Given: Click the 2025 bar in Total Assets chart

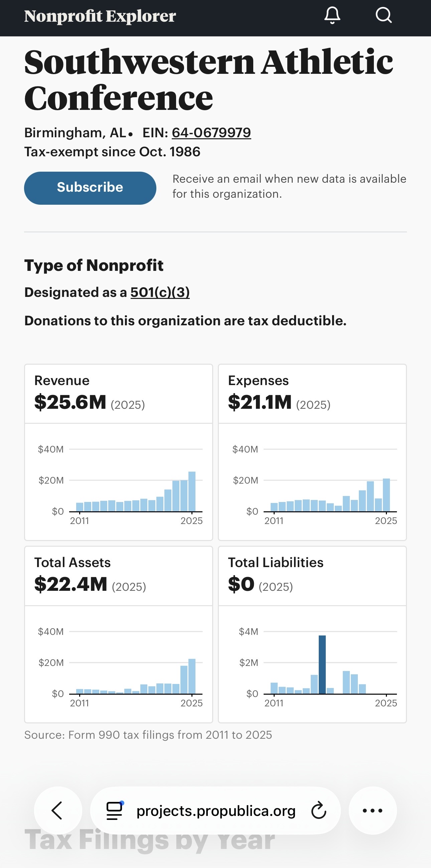Looking at the screenshot, I should (192, 676).
